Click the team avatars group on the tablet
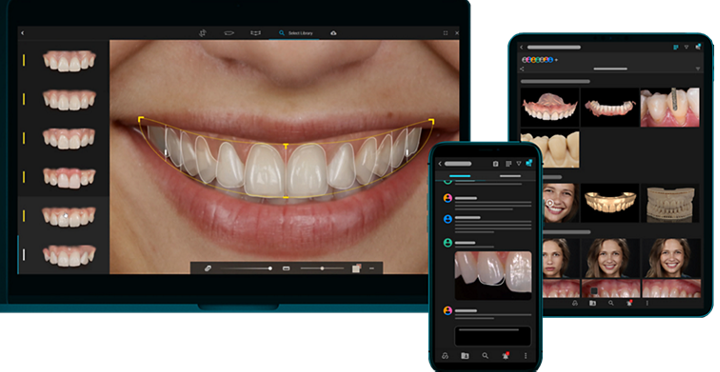 pos(538,60)
